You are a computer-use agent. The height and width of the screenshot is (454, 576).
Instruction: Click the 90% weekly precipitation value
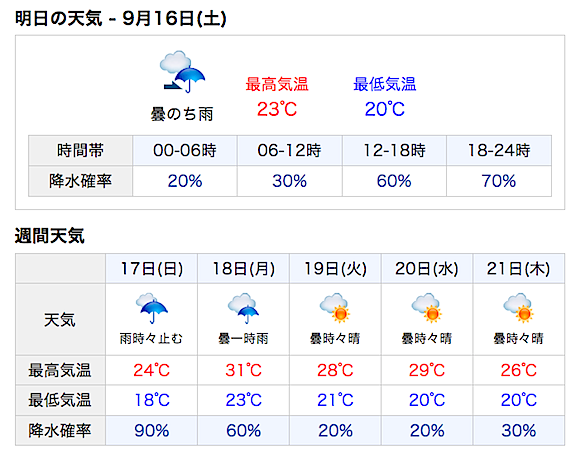152,430
